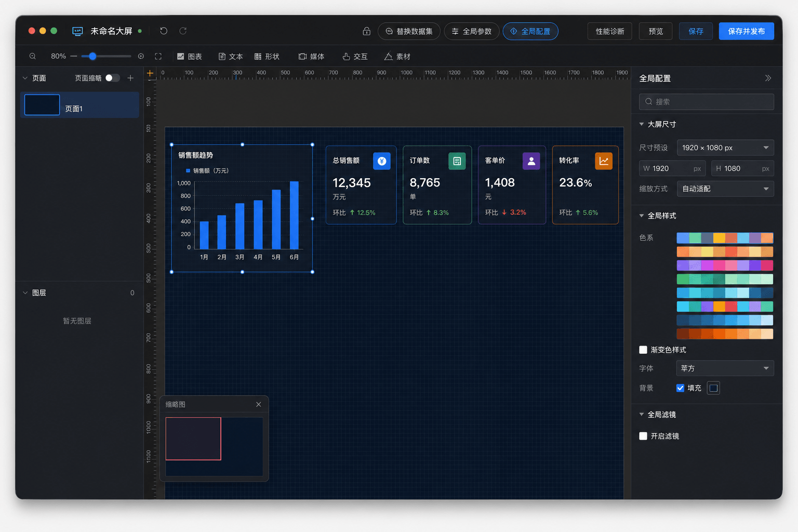
Task: Click the chart icon on 转化率 card
Action: pyautogui.click(x=604, y=161)
